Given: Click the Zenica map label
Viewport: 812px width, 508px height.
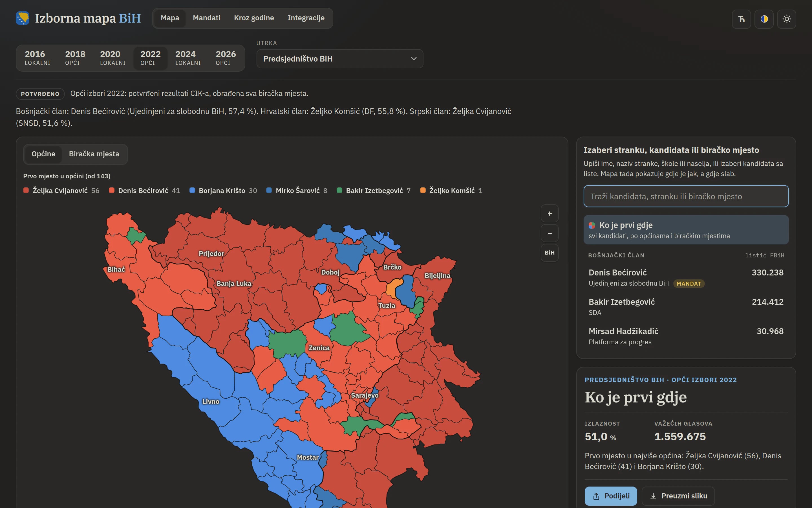Looking at the screenshot, I should (x=319, y=348).
